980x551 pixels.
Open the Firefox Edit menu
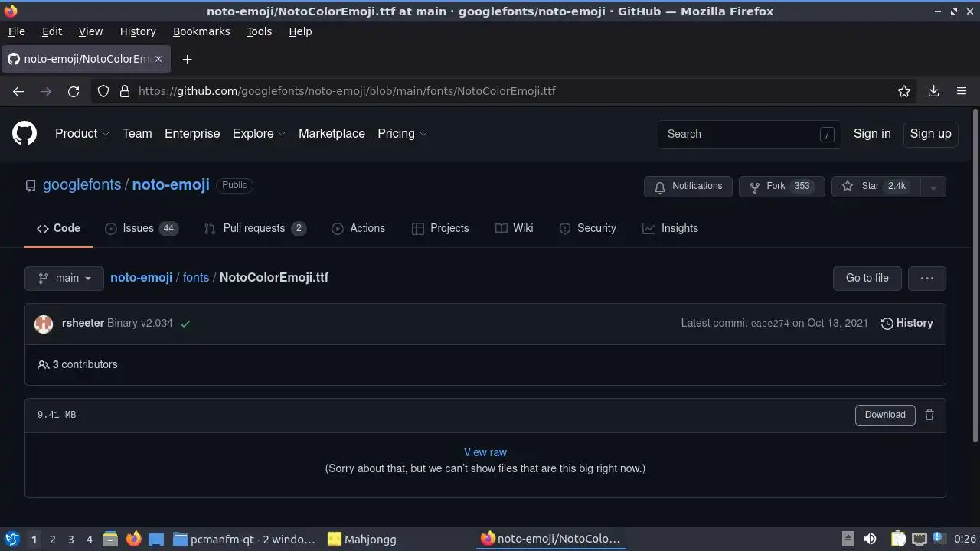pyautogui.click(x=52, y=31)
